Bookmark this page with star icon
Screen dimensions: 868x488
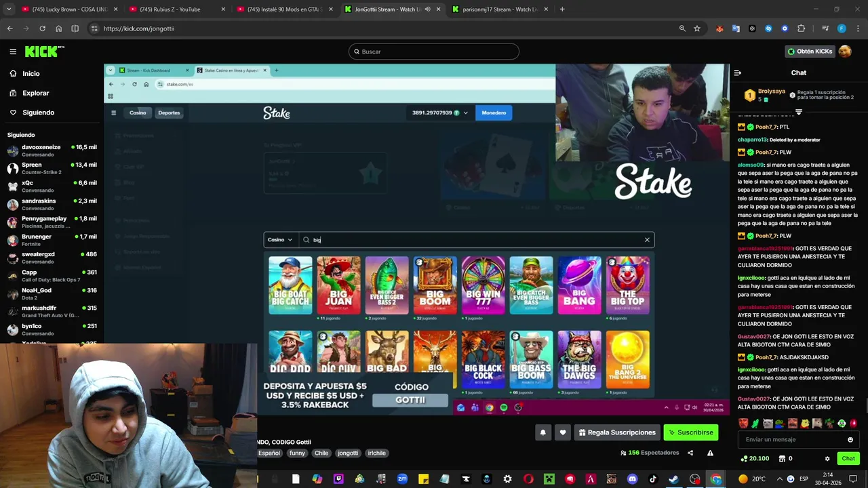click(697, 28)
